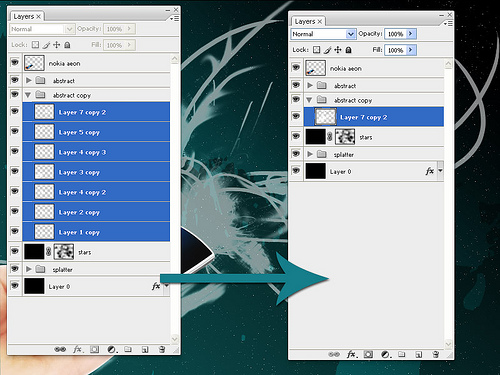Hide stars layer in right panel
This screenshot has height=375, width=500.
tap(296, 136)
